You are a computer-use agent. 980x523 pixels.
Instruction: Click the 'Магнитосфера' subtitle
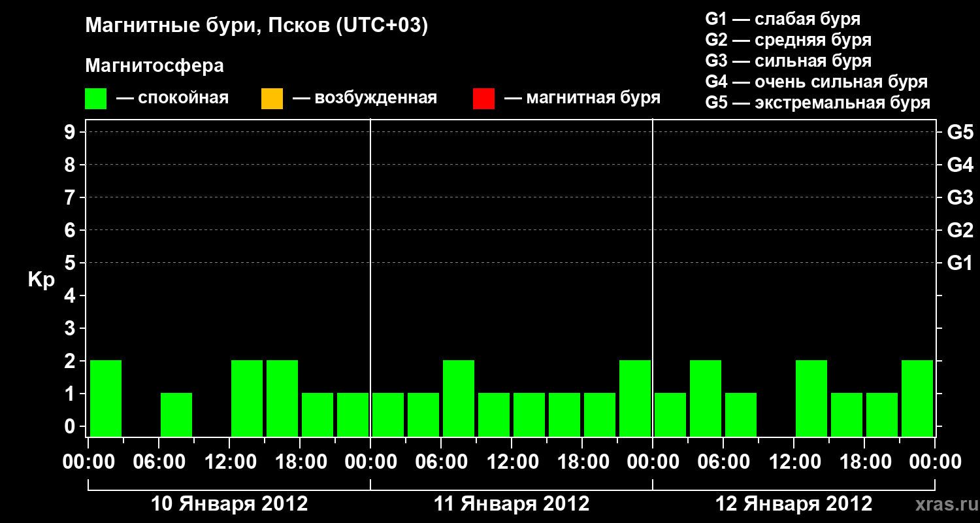tap(155, 66)
